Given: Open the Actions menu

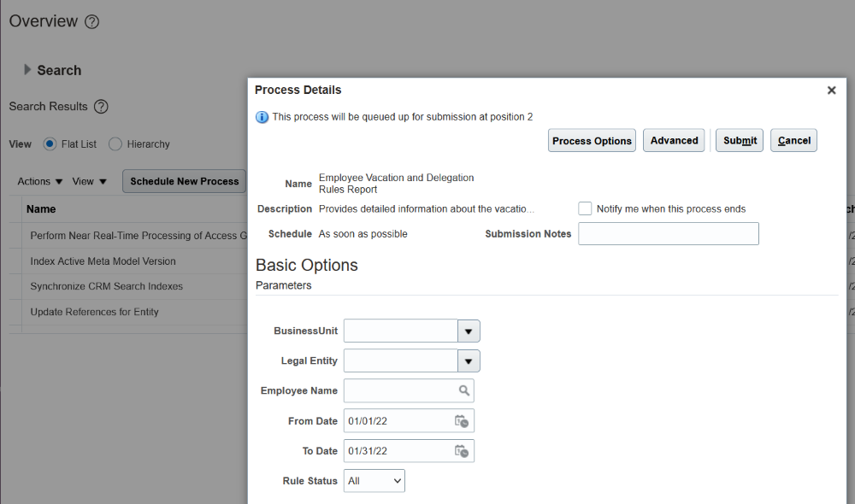Looking at the screenshot, I should point(40,181).
